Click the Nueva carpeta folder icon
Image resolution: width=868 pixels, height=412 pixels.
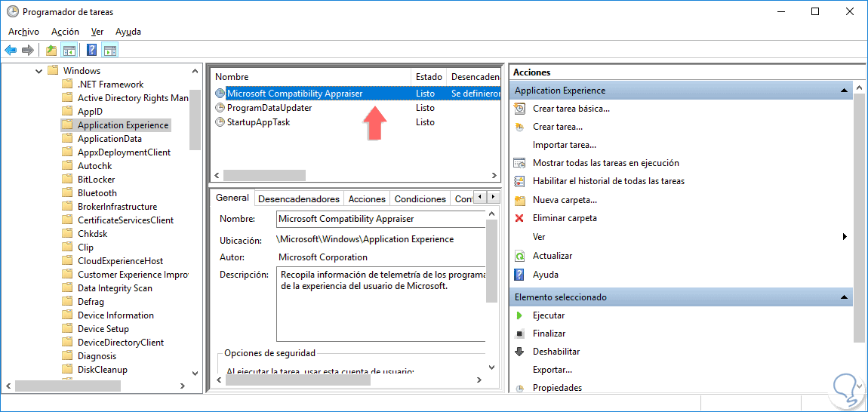[x=519, y=200]
